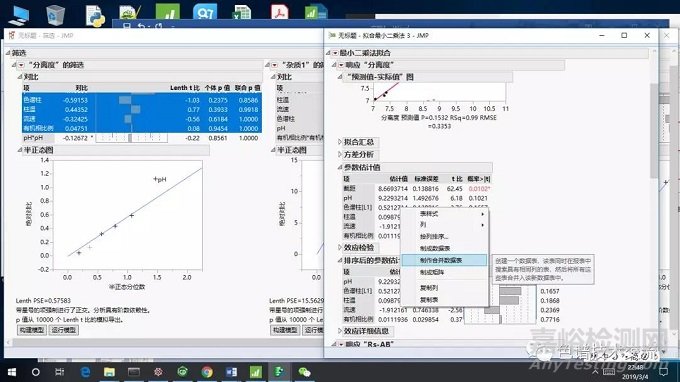Expand the '效应检验' section
The image size is (680, 382).
tap(340, 248)
